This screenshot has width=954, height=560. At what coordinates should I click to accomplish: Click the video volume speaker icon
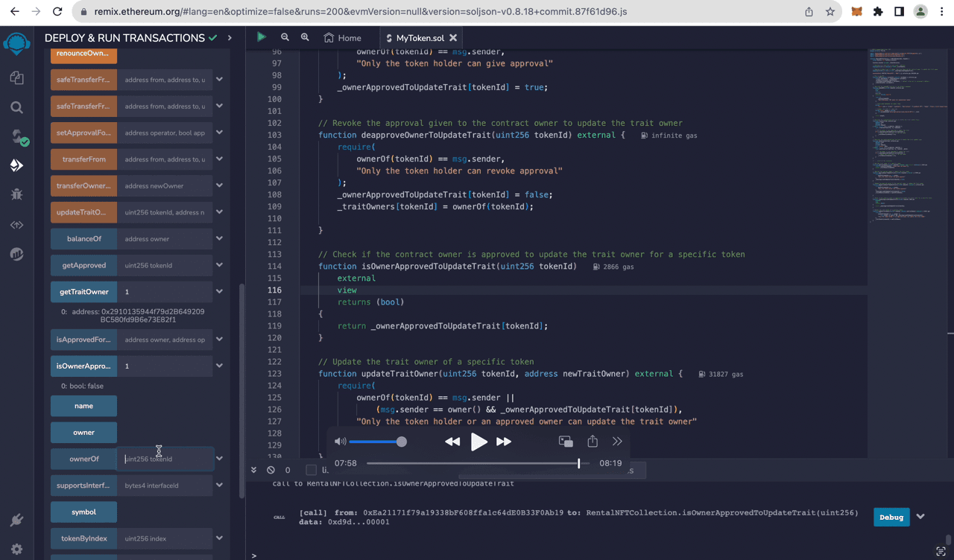coord(341,442)
